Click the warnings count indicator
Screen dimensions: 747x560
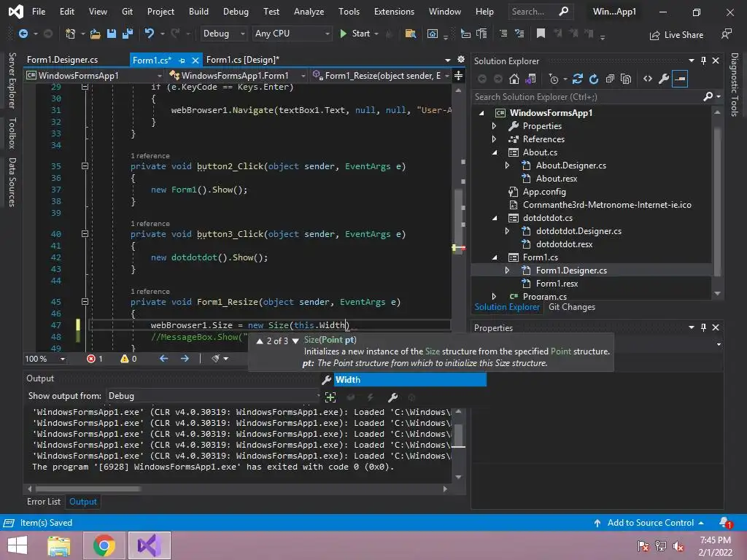click(x=128, y=359)
